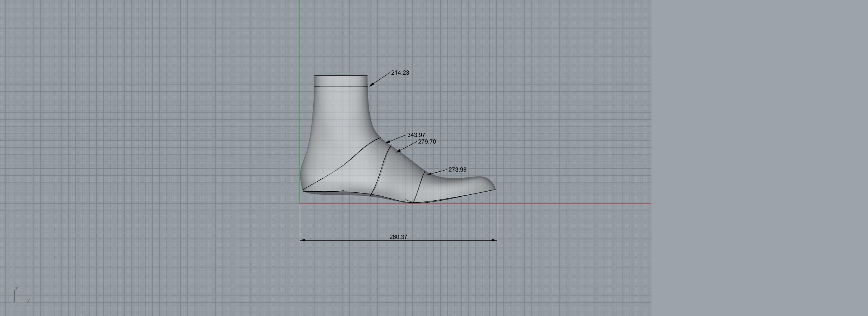Click the 279.70 dimension label

(x=427, y=142)
